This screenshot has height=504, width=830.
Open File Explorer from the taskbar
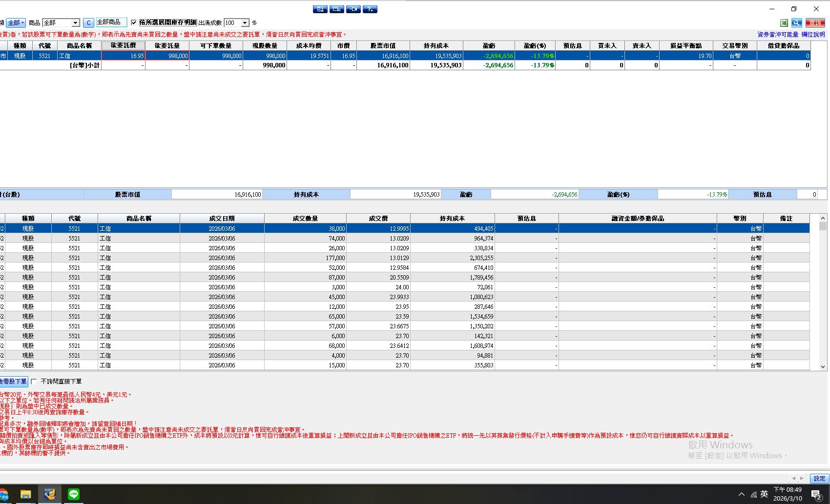tap(25, 494)
